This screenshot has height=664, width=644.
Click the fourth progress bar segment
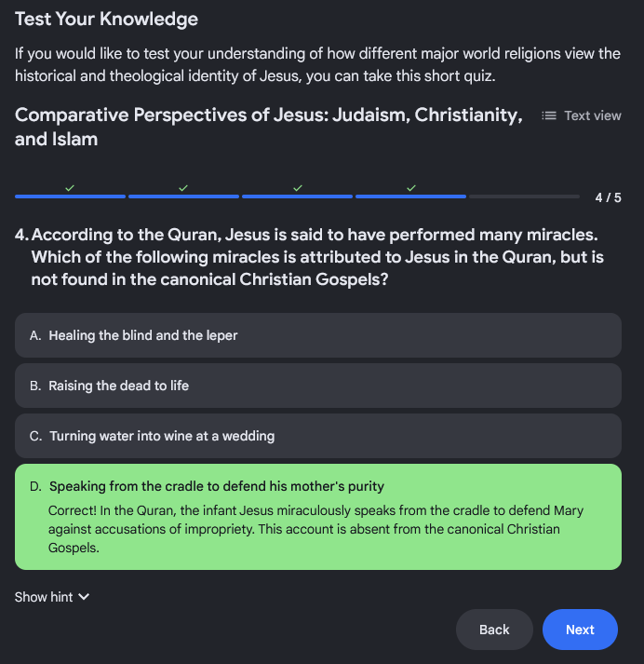click(410, 196)
